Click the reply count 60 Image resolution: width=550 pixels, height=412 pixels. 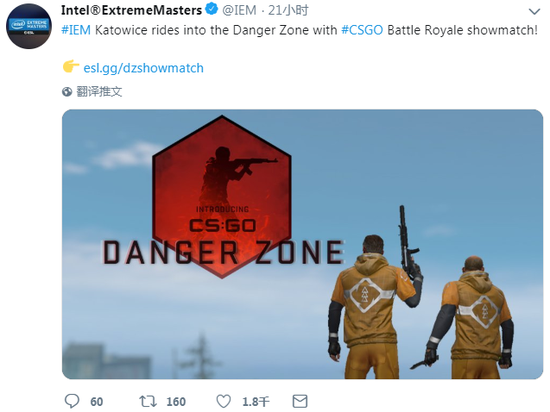(x=96, y=402)
